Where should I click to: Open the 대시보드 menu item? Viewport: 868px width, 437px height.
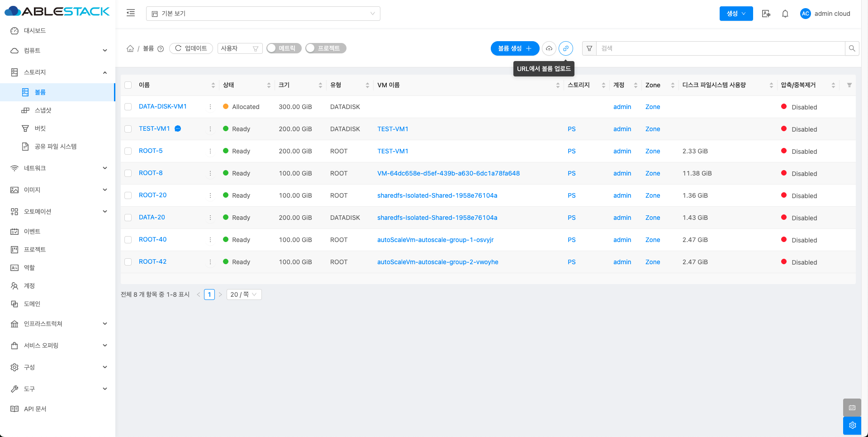click(35, 31)
